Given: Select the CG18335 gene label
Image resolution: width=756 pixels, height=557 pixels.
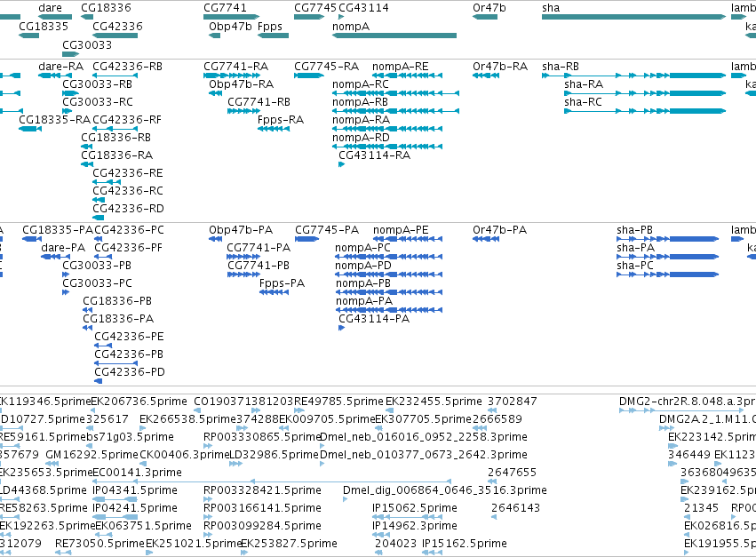Looking at the screenshot, I should coord(44,26).
